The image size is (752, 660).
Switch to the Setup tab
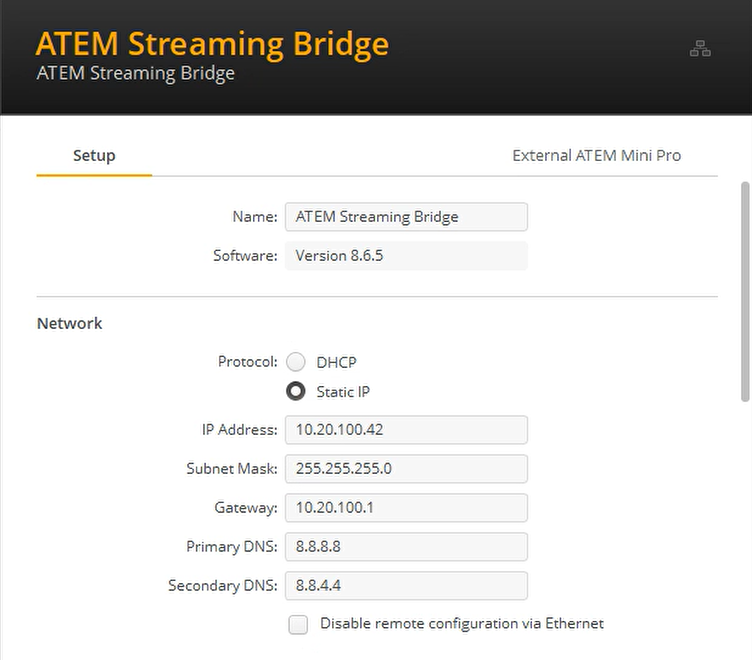94,155
